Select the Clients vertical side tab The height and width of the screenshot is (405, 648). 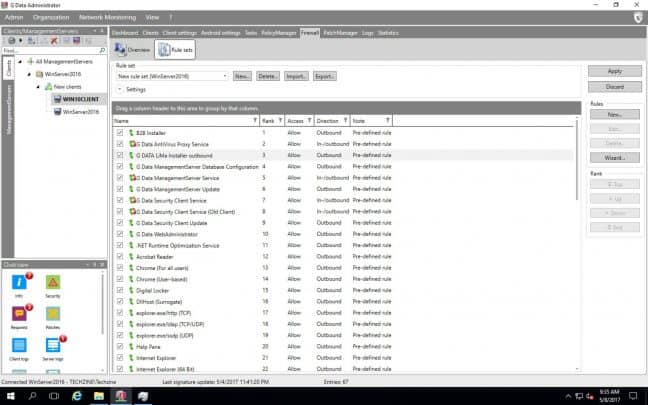[9, 69]
